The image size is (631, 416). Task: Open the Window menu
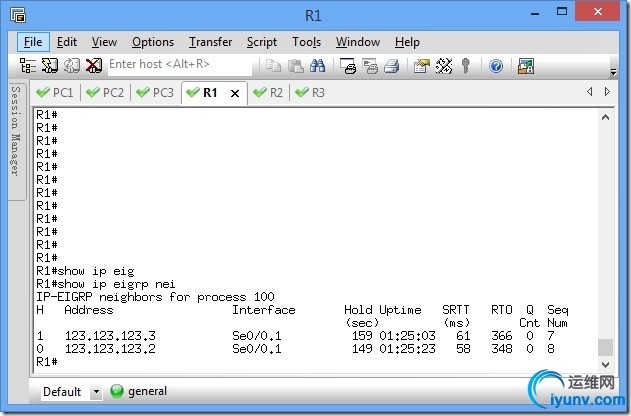358,42
